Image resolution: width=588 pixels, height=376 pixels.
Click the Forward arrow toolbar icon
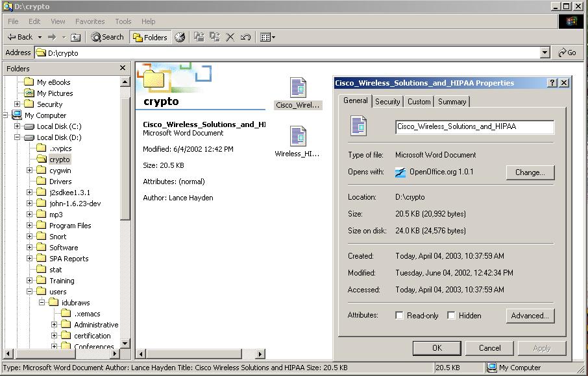52,37
